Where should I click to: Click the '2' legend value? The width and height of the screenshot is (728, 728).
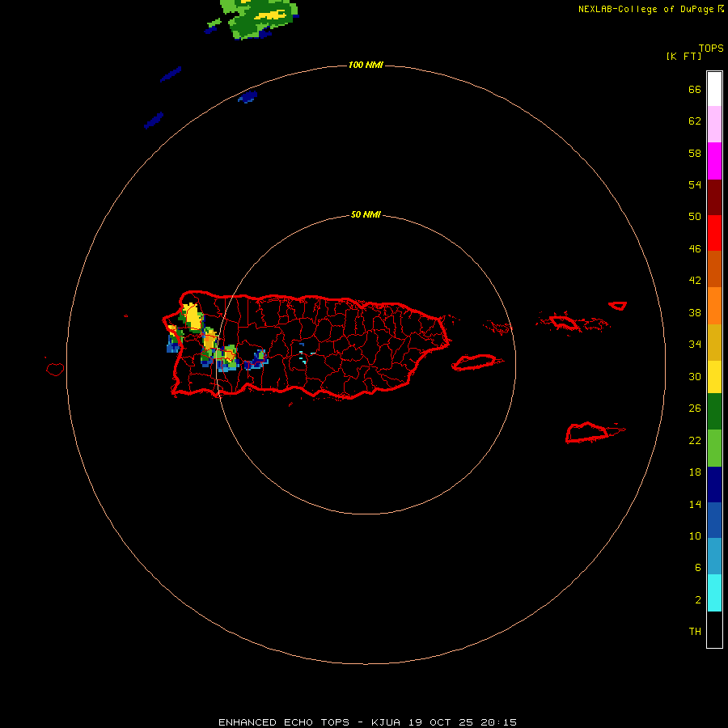[698, 599]
